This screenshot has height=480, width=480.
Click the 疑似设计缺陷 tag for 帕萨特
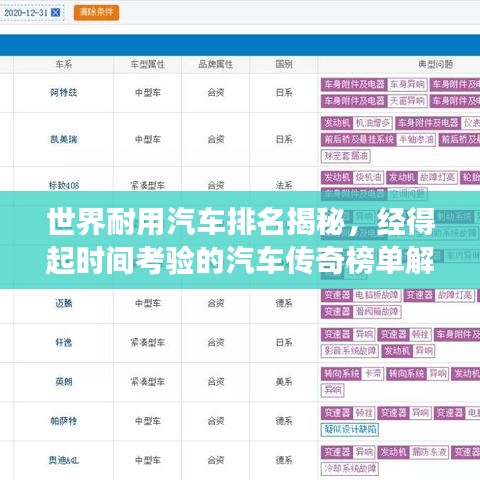pyautogui.click(x=350, y=429)
